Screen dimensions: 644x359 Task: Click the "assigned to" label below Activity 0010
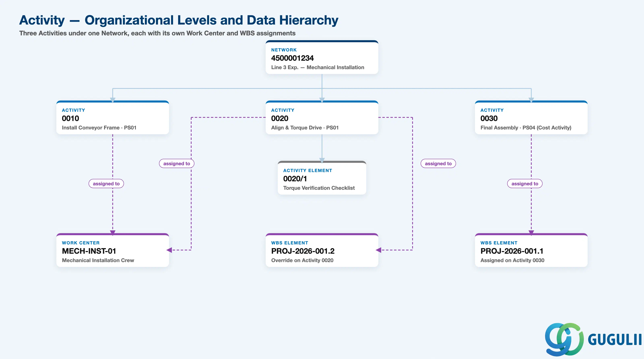click(x=106, y=184)
